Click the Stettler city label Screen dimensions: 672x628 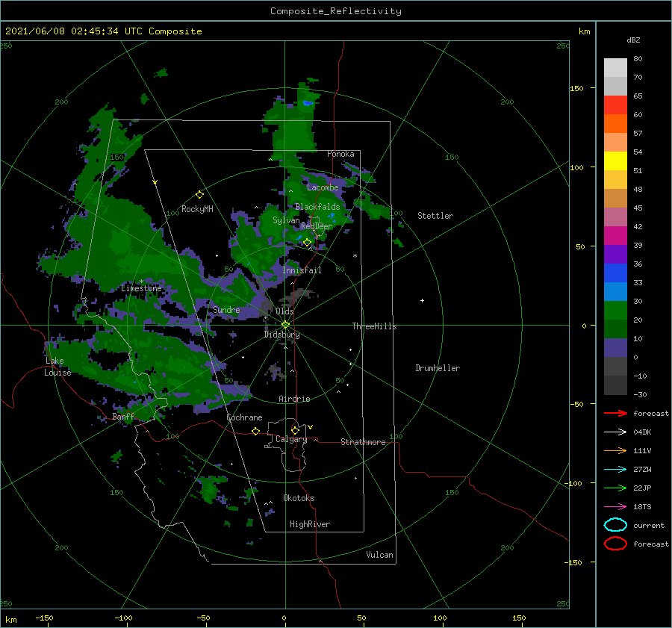click(435, 216)
